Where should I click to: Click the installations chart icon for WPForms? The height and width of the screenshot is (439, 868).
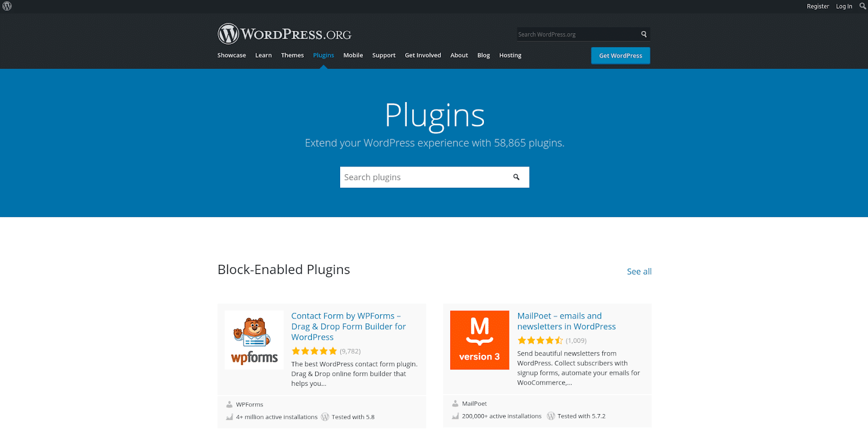point(229,417)
